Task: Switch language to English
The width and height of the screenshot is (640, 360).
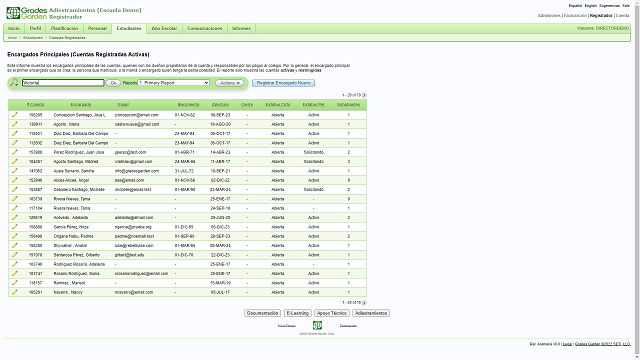Action: 591,6
